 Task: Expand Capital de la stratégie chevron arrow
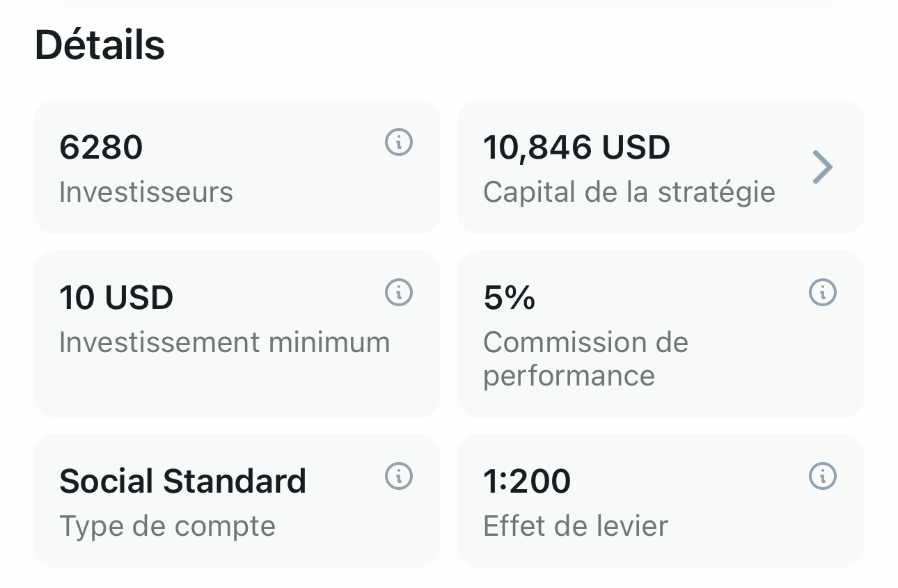coord(822,168)
